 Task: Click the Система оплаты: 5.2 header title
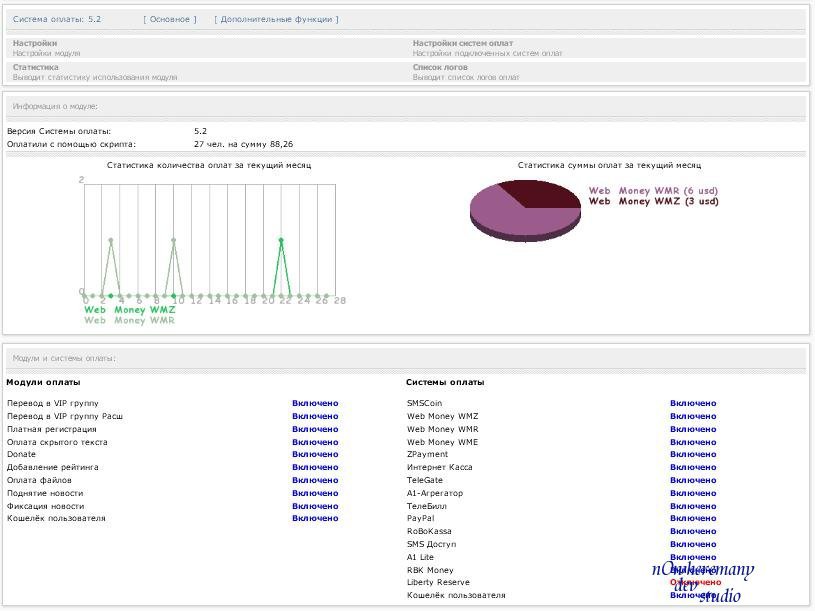tap(57, 19)
